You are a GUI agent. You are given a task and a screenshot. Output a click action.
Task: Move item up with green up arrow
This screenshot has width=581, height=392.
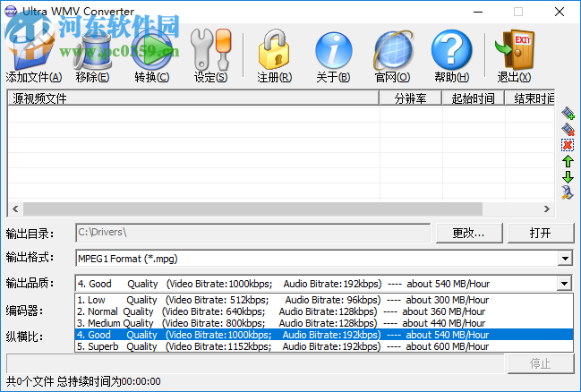point(568,161)
